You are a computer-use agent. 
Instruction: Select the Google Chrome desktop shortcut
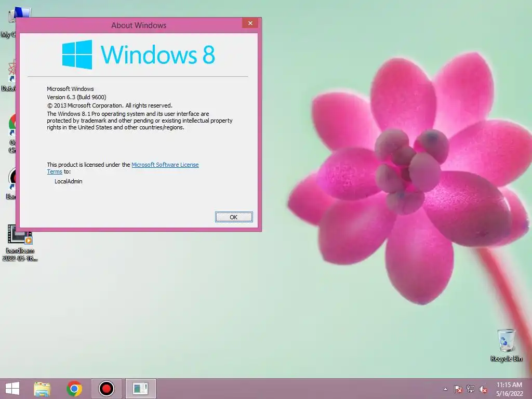click(12, 133)
